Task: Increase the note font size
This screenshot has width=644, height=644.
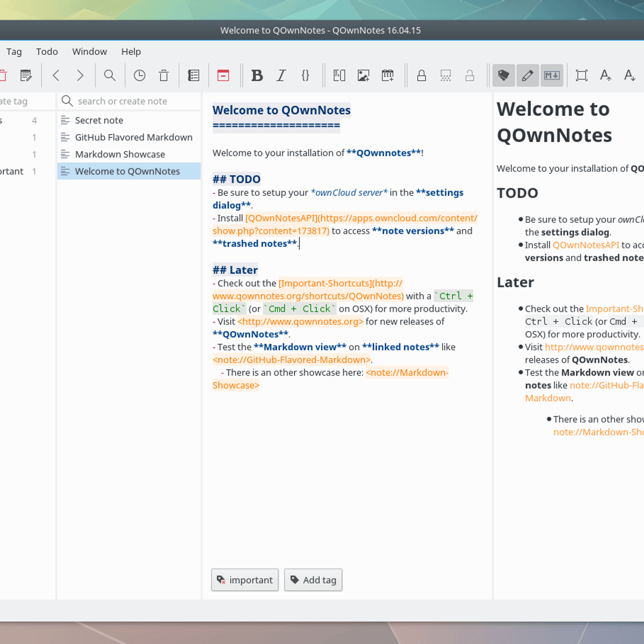Action: point(606,76)
